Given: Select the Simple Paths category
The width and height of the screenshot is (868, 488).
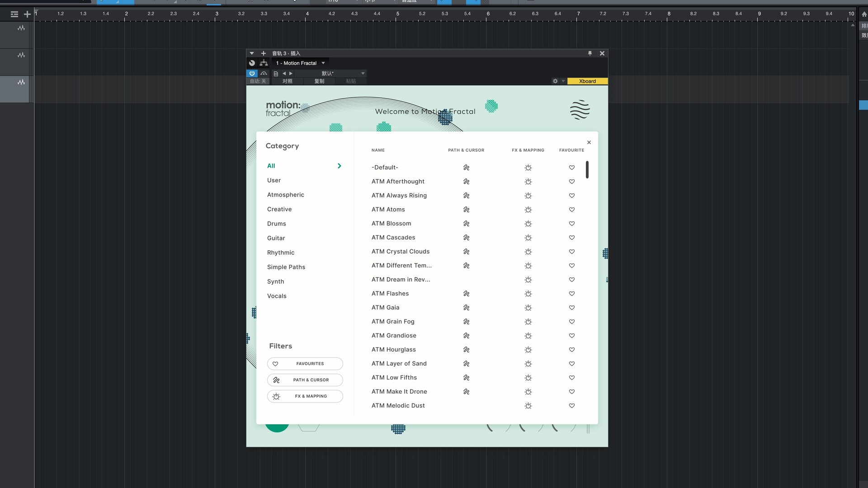Looking at the screenshot, I should [x=286, y=267].
